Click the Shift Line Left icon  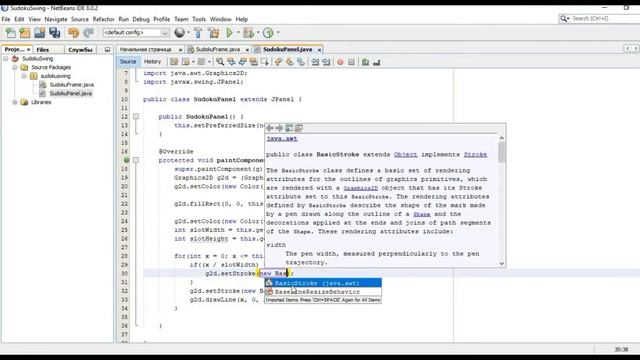coord(315,62)
